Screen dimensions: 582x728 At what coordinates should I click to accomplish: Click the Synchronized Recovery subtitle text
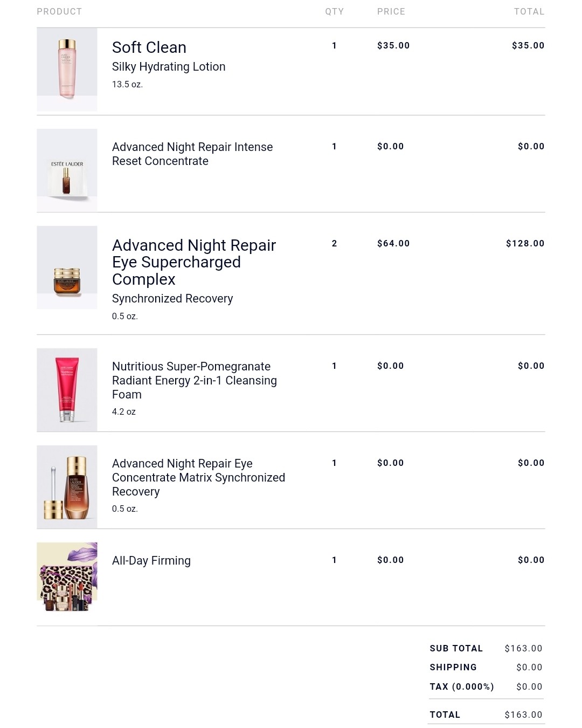[x=172, y=299]
